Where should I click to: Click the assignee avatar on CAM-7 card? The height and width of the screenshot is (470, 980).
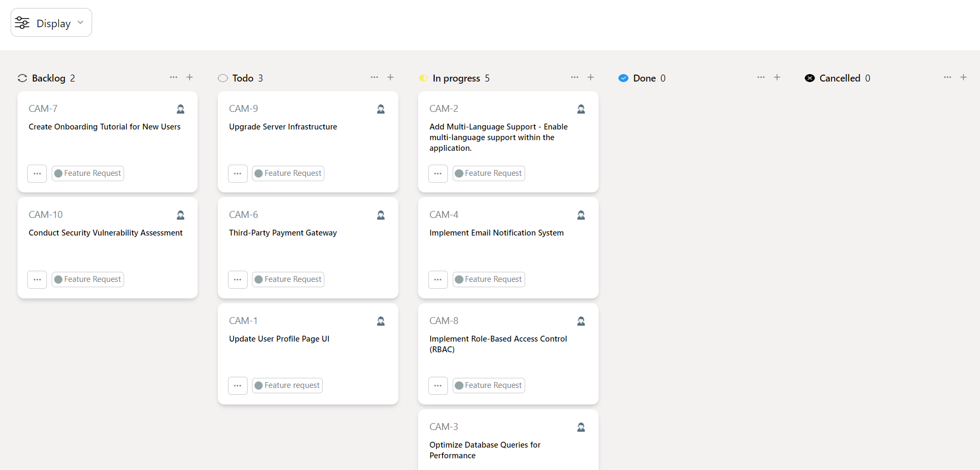(x=181, y=109)
